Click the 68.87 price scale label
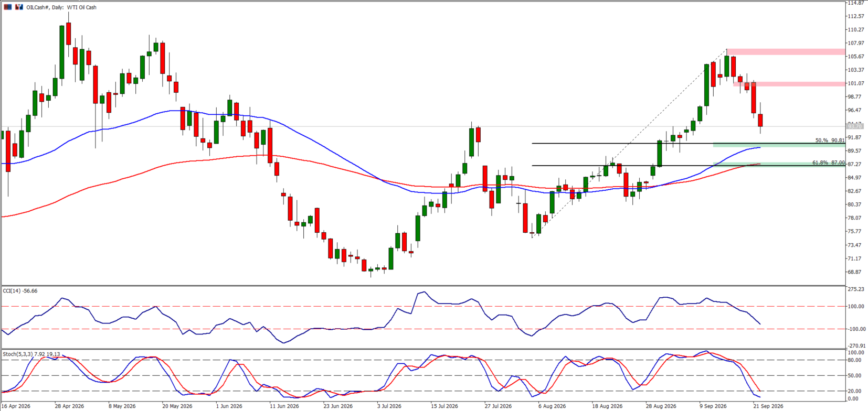868x411 pixels. click(x=855, y=272)
